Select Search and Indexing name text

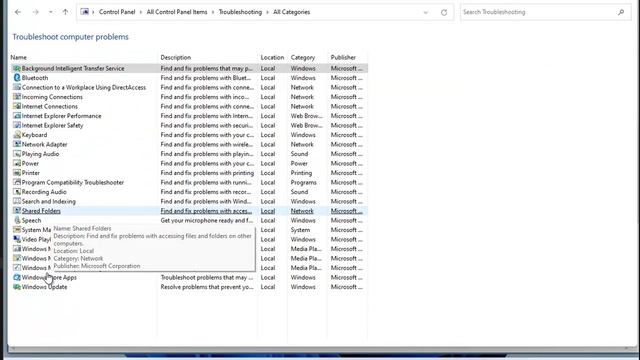tap(49, 202)
